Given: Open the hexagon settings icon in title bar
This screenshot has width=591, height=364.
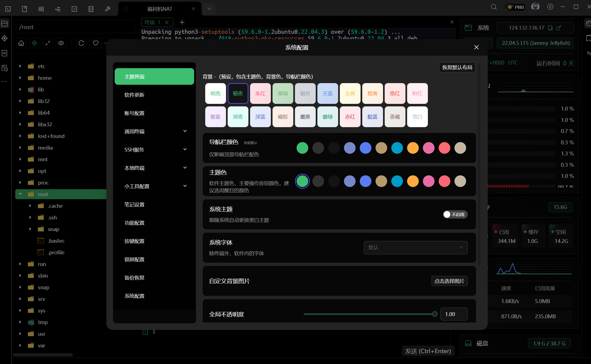Looking at the screenshot, I should [x=550, y=7].
